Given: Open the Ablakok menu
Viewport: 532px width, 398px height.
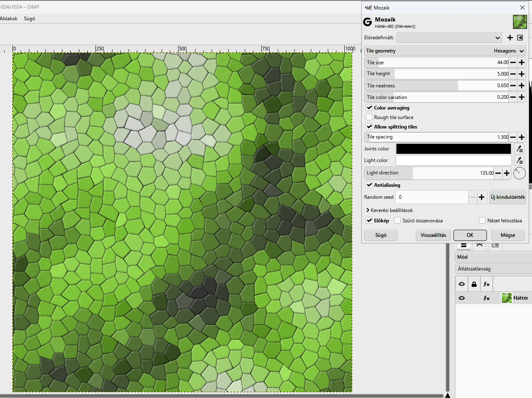Looking at the screenshot, I should tap(9, 19).
